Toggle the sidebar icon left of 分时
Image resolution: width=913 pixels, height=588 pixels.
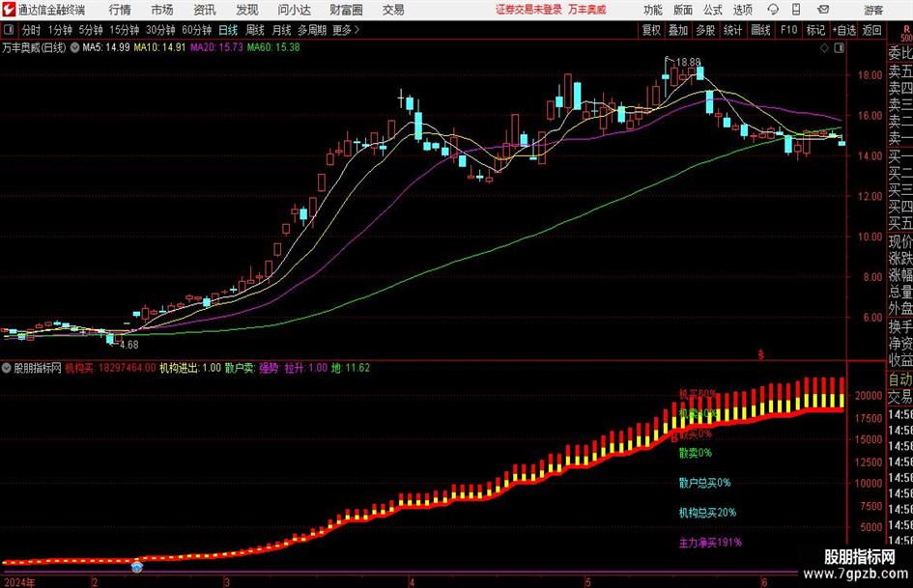9,30
